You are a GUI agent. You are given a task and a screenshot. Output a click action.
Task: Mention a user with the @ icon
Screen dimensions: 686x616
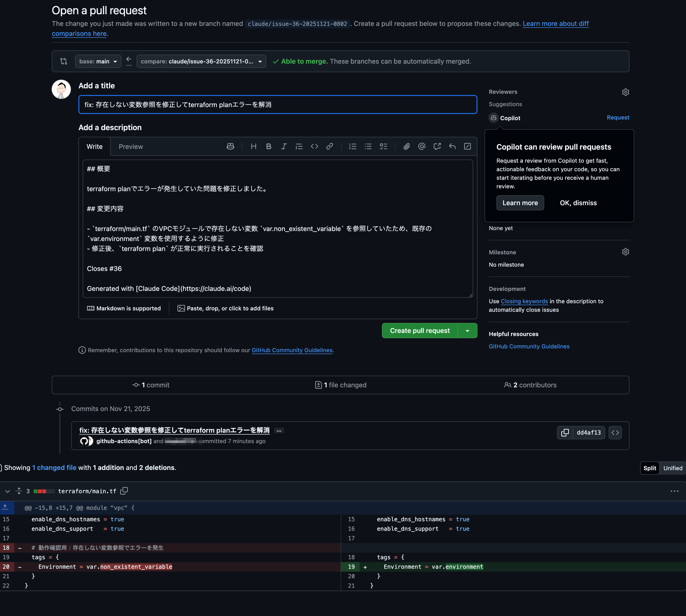tap(422, 146)
